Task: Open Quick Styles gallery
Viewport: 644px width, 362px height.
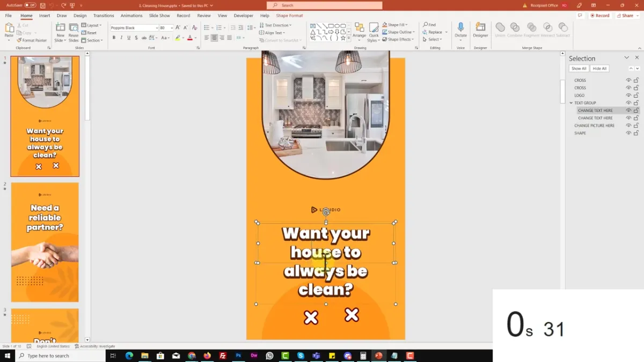Action: [x=373, y=33]
